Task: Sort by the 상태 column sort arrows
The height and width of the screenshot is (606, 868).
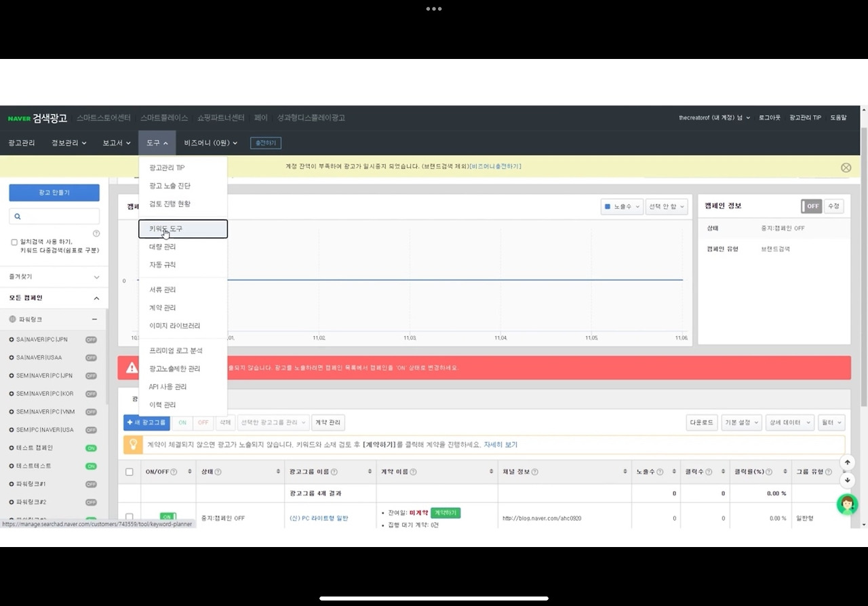Action: click(279, 472)
